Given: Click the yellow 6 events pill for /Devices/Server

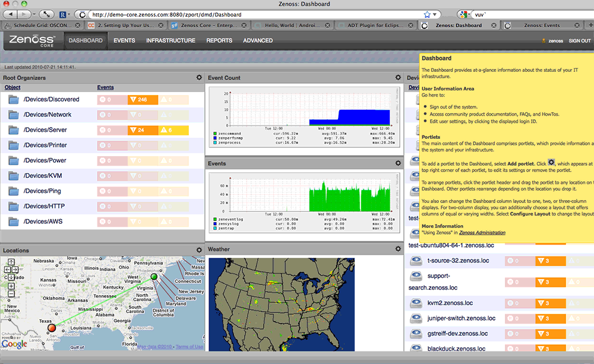Looking at the screenshot, I should point(173,130).
